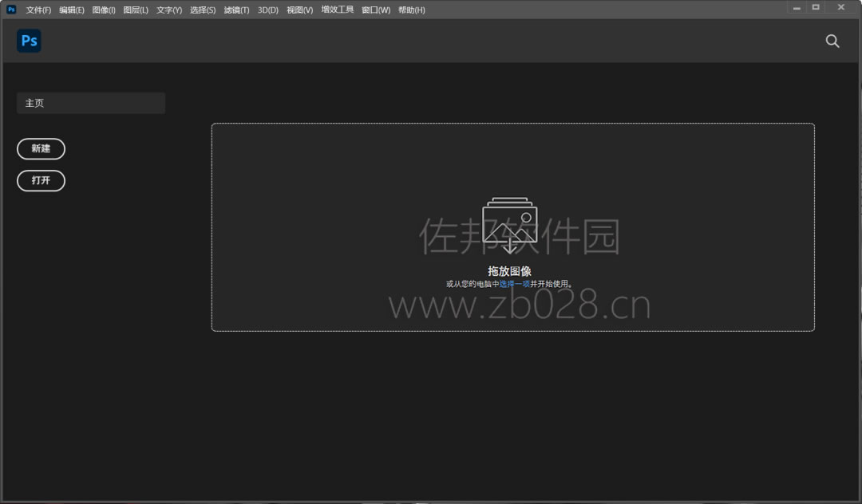This screenshot has width=862, height=504.
Task: Open the 选择(S) menu
Action: (203, 10)
